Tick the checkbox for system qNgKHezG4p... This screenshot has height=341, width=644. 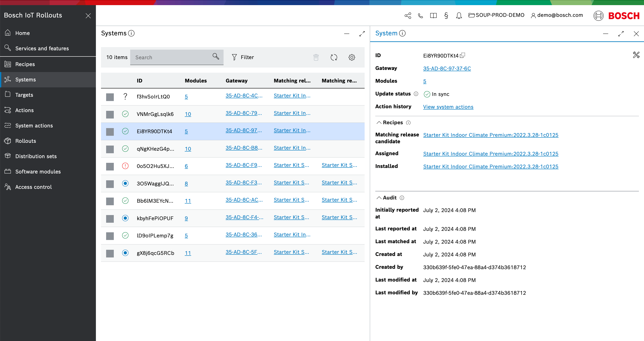(110, 149)
